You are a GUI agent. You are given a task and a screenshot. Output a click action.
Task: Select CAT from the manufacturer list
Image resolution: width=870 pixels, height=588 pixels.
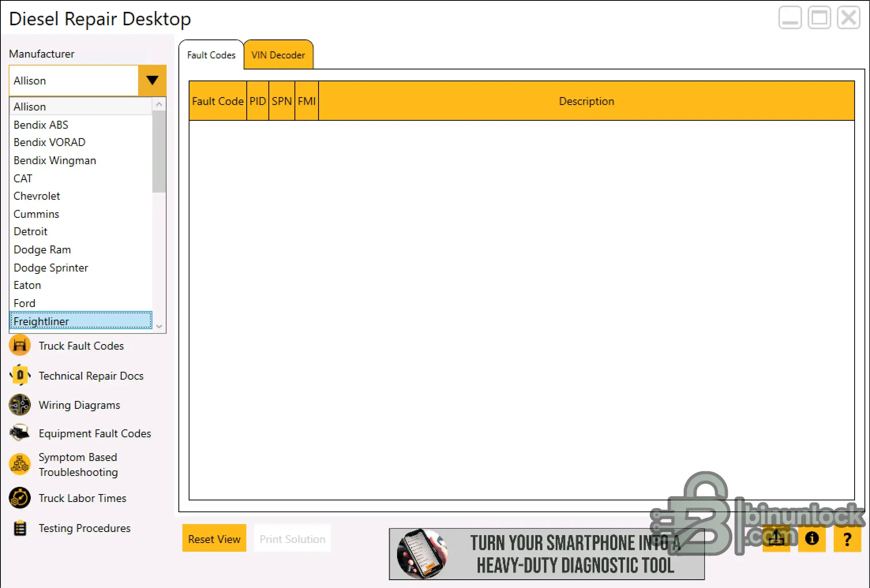coord(81,178)
